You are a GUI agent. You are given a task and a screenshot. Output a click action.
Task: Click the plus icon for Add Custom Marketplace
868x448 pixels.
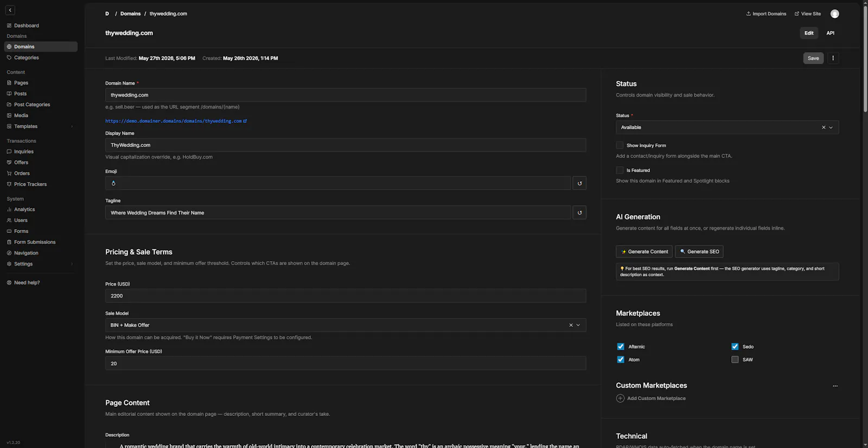pyautogui.click(x=620, y=399)
